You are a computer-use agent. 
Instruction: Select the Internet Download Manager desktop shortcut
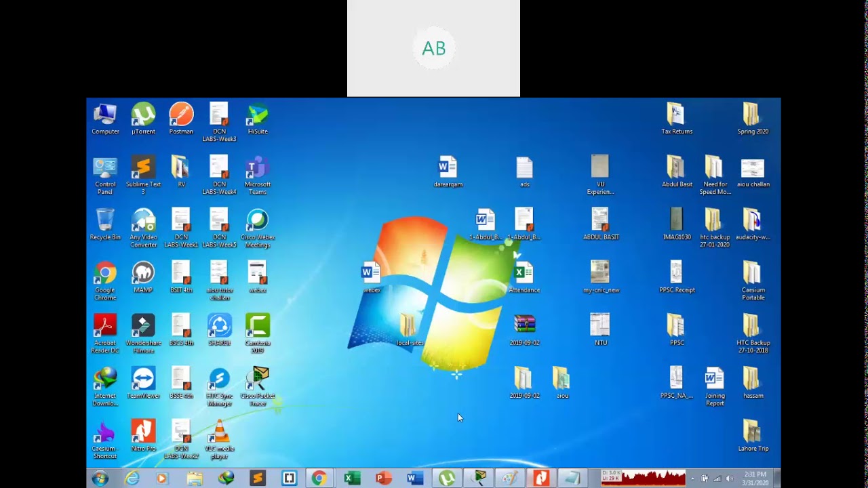coord(105,387)
